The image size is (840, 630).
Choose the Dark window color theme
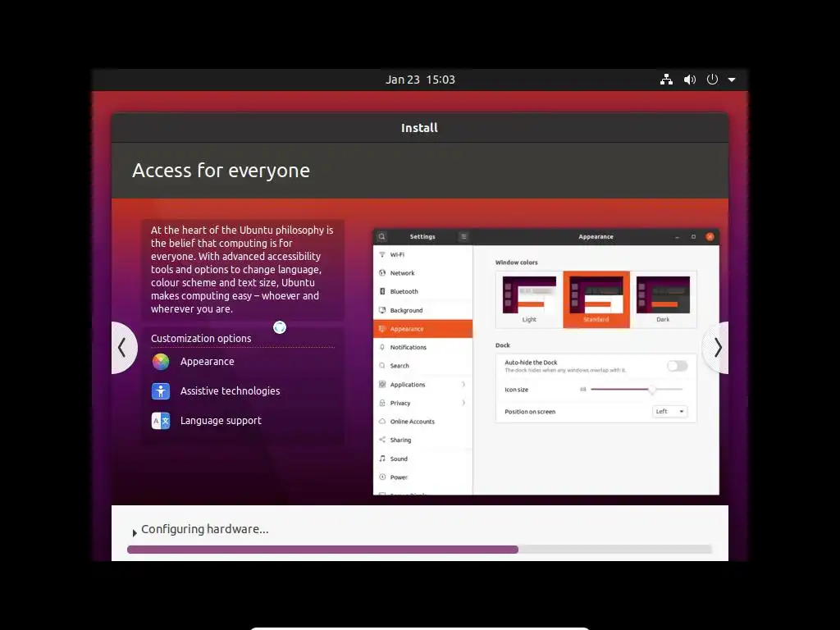click(x=663, y=299)
